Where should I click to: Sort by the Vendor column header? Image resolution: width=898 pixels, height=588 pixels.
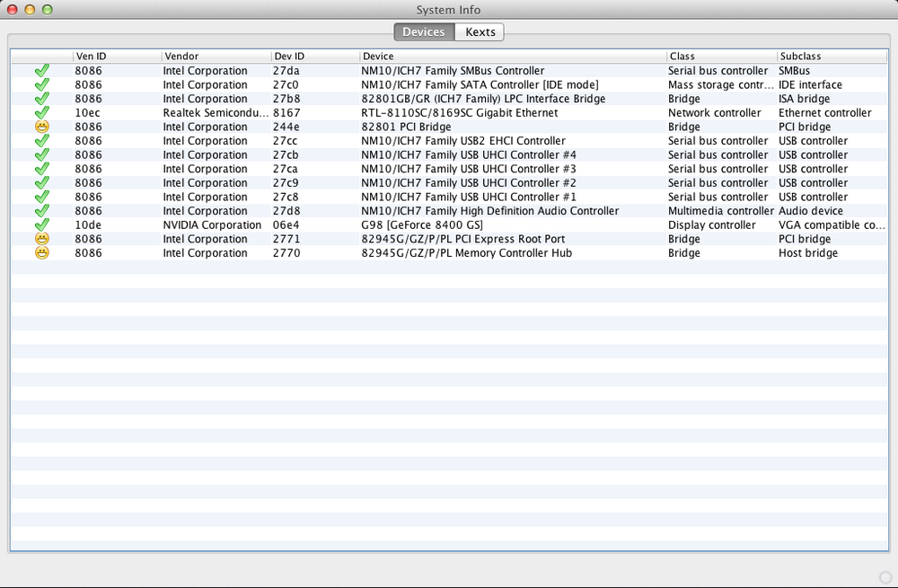tap(216, 56)
